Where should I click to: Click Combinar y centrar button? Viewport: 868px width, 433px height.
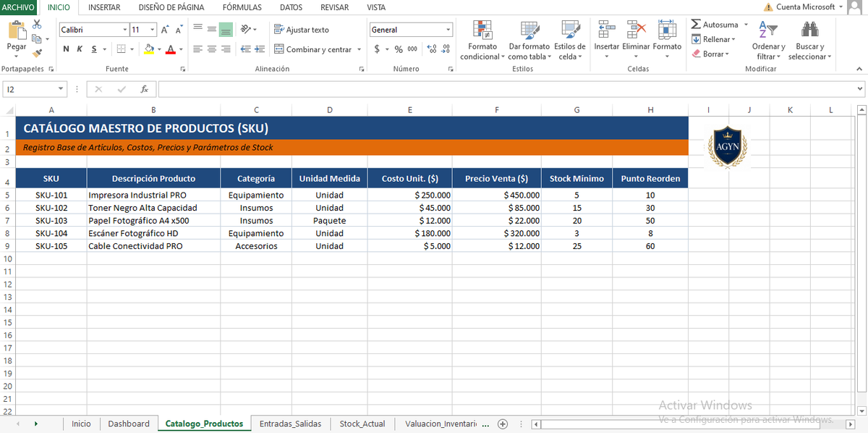[312, 49]
